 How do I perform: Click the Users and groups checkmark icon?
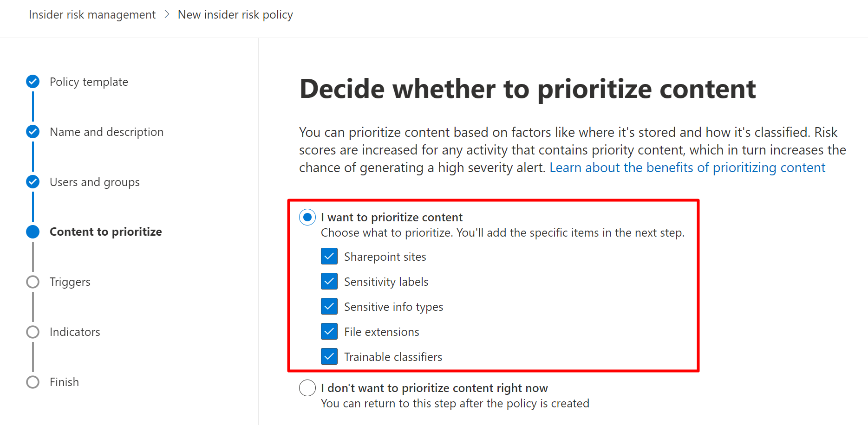[33, 182]
